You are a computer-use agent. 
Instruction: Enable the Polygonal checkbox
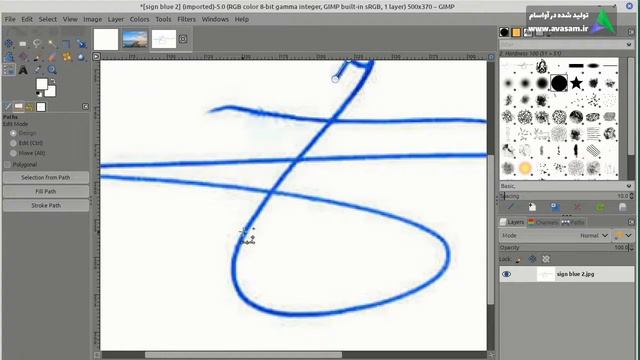coord(7,164)
